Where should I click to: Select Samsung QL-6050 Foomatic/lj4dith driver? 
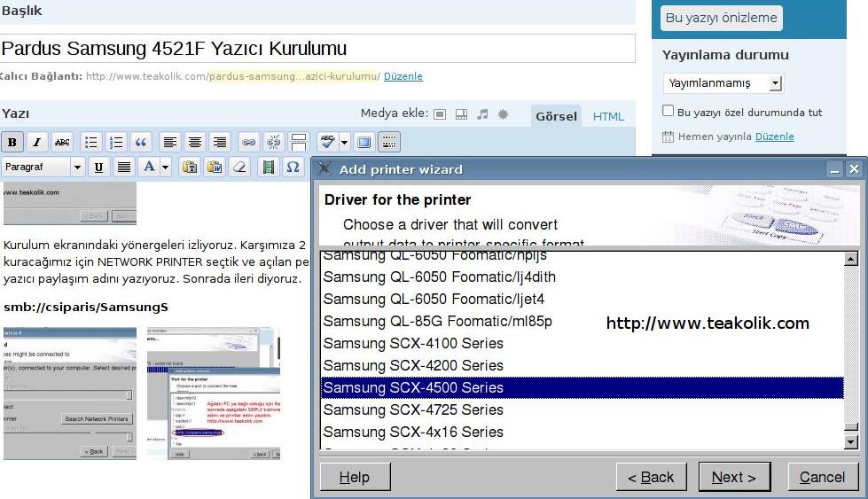coord(582,277)
